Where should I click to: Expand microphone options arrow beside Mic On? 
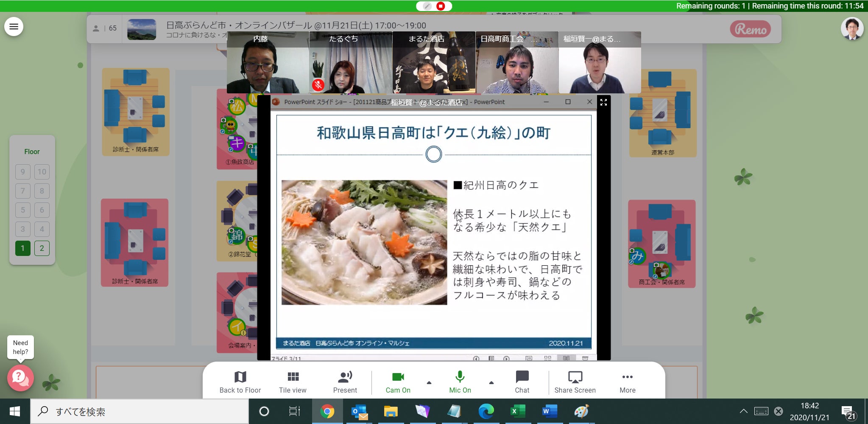[491, 382]
